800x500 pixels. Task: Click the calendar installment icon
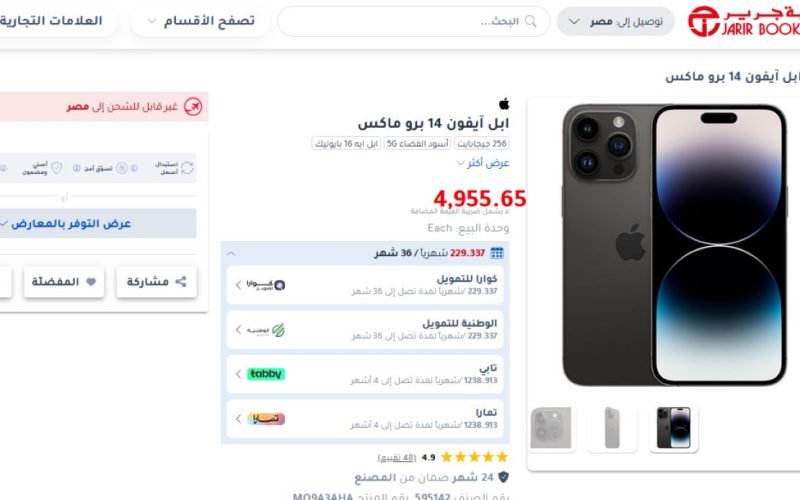pos(497,253)
